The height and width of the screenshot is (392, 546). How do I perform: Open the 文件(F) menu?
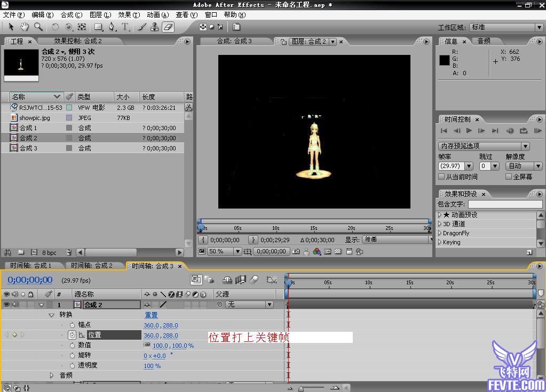[x=14, y=14]
